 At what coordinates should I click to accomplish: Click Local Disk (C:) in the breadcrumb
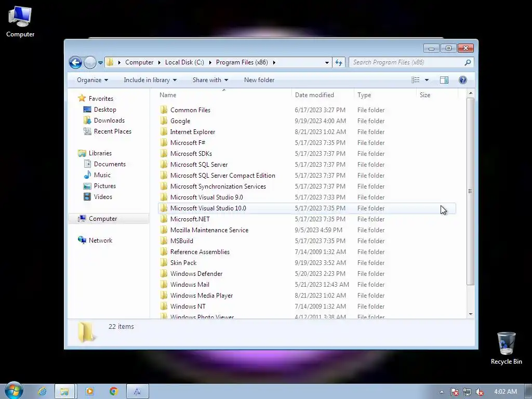point(184,62)
